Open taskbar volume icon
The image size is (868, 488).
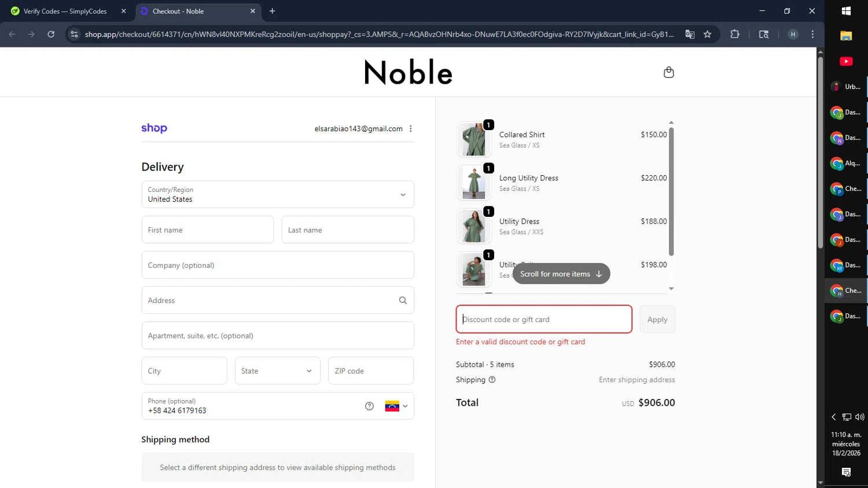point(860,417)
